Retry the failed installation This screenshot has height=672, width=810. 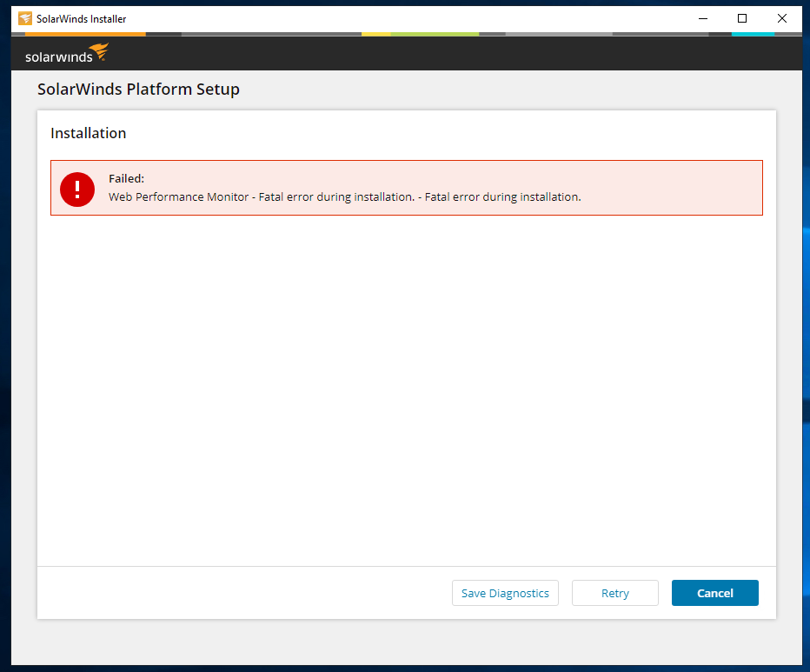614,593
